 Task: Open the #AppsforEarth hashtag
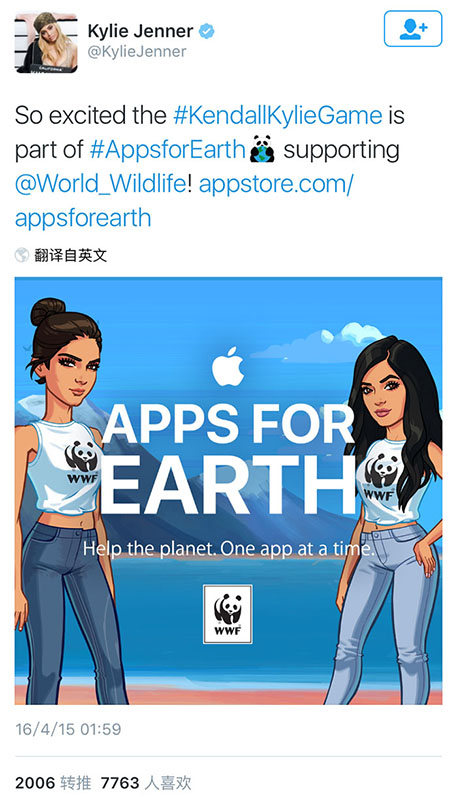point(168,150)
